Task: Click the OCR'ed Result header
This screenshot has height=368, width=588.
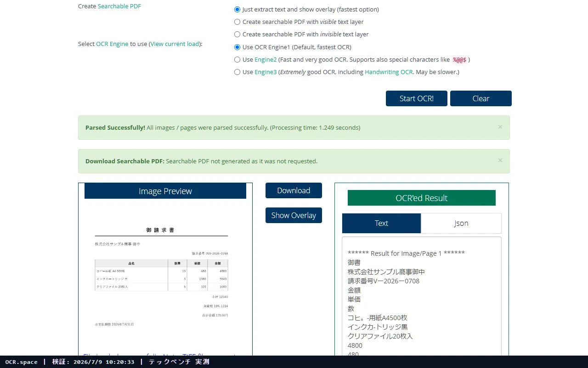Action: pos(422,198)
